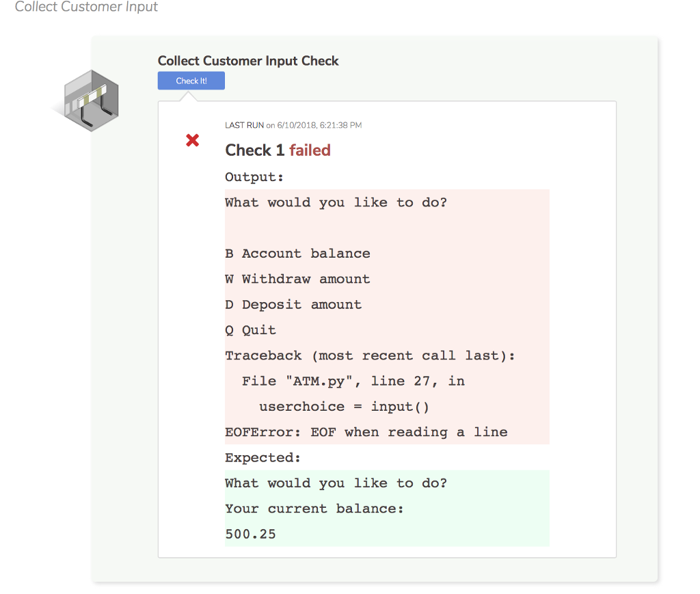Select the red X failure icon
Screen dimensions: 700x594
pyautogui.click(x=193, y=140)
